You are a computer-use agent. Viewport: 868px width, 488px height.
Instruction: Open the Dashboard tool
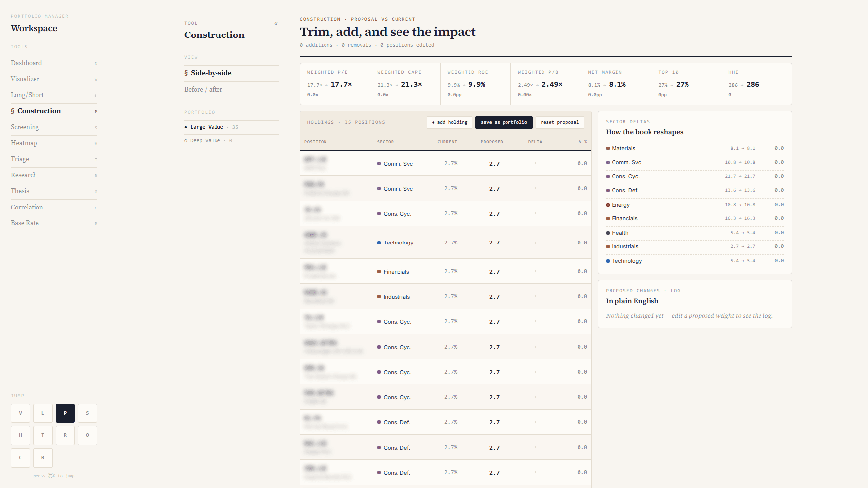(x=54, y=63)
